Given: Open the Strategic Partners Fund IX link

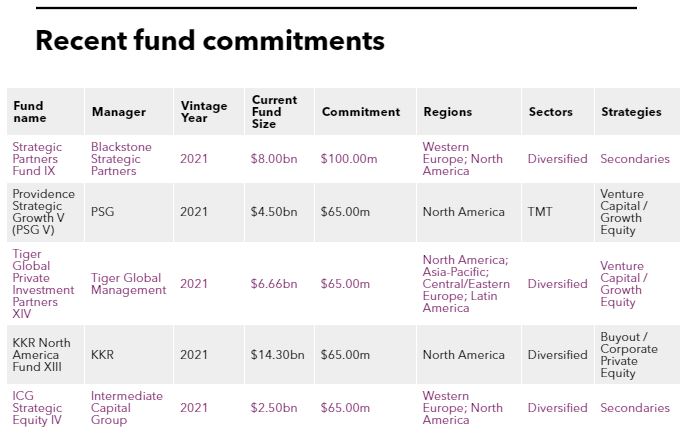Looking at the screenshot, I should click(37, 159).
